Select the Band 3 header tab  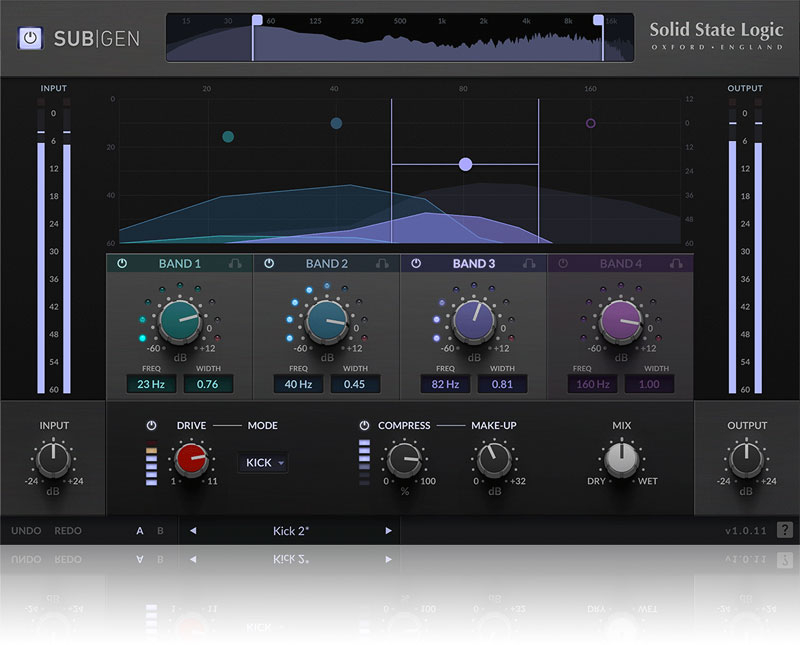point(474,263)
